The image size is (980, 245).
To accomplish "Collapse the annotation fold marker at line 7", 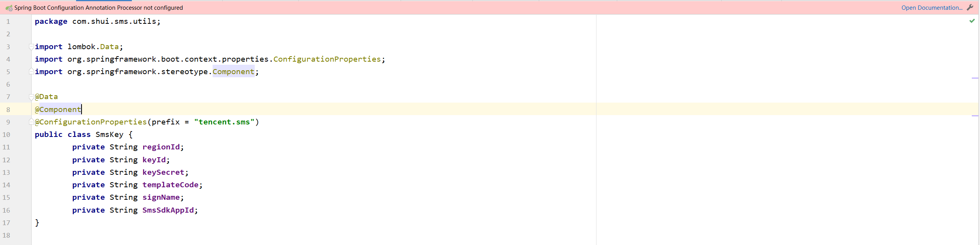I will tap(31, 97).
